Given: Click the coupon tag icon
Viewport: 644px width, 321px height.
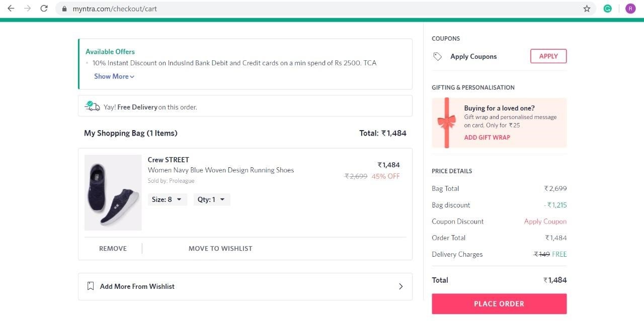Looking at the screenshot, I should click(x=438, y=57).
